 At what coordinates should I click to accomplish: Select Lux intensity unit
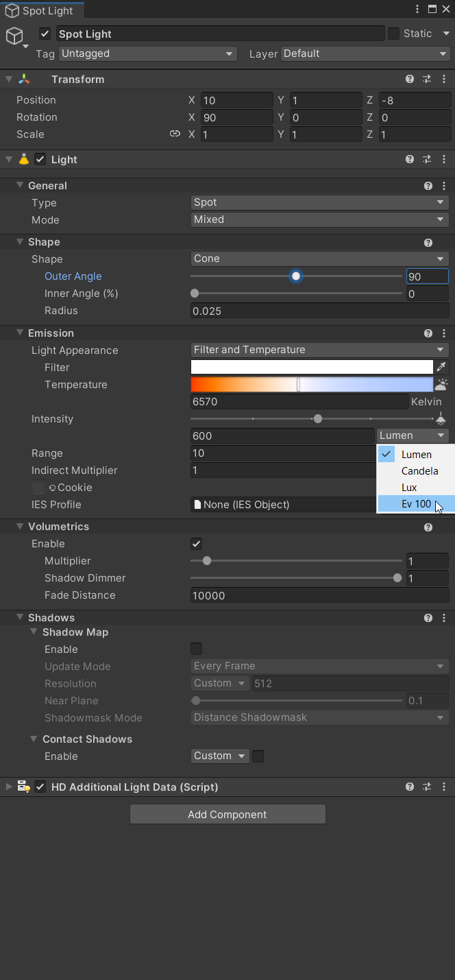(416, 488)
